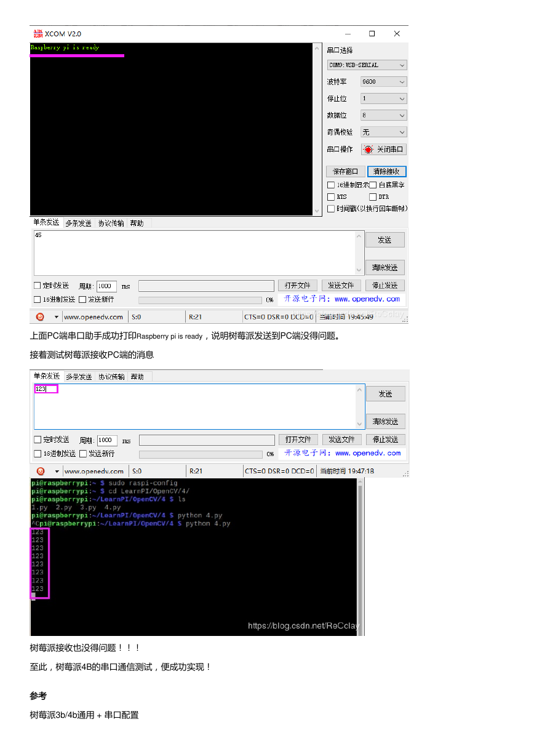Image resolution: width=534 pixels, height=756 pixels.
Task: Click 发送 send button beside the 123 box
Action: 386,393
